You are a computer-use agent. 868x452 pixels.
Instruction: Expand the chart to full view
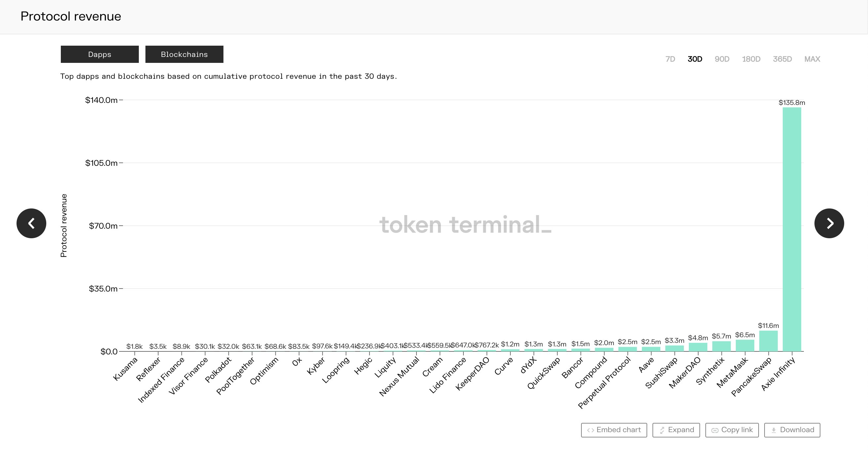point(676,430)
